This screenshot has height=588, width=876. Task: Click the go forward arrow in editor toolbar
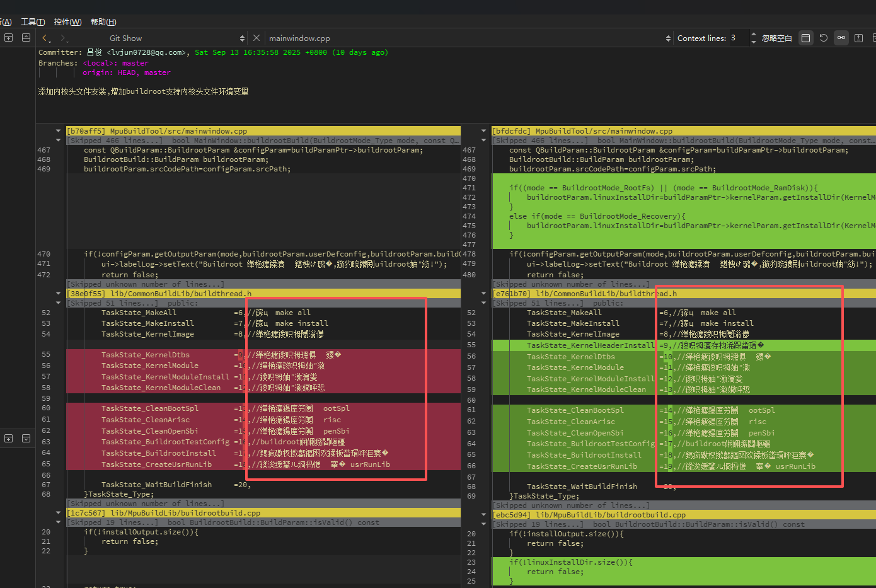63,38
